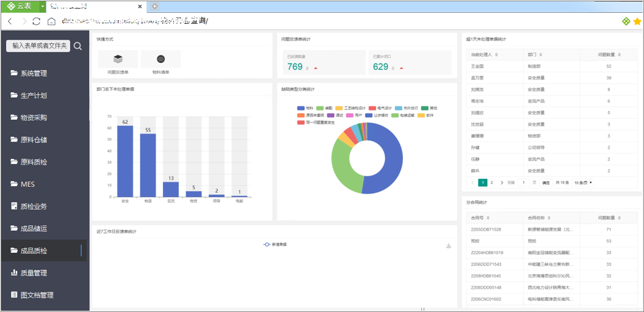Open the 物料清单 shortcut icon
This screenshot has width=644, height=312.
(x=161, y=59)
